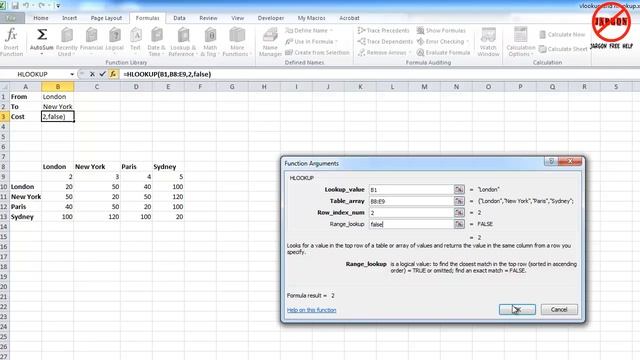The width and height of the screenshot is (640, 360).
Task: Cancel formula entry with the X icon
Action: point(92,74)
